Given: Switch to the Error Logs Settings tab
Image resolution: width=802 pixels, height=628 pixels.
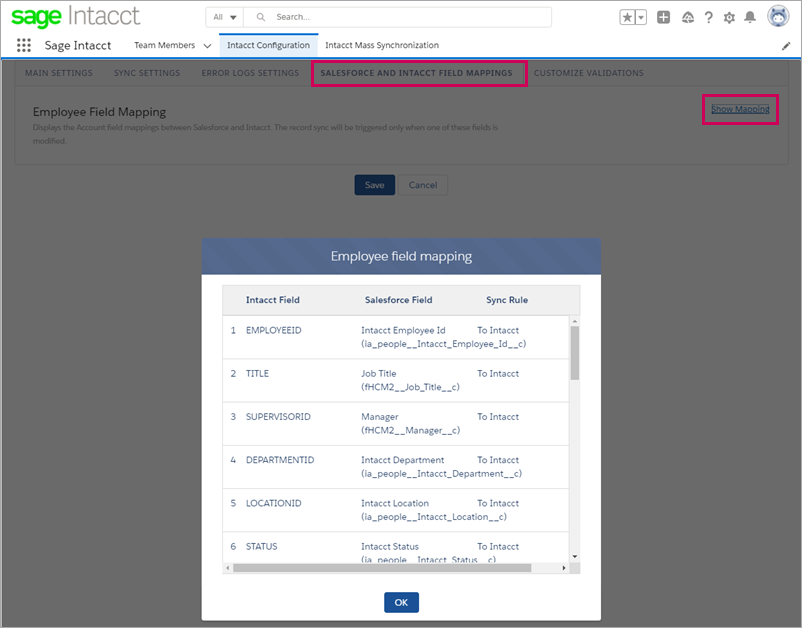Looking at the screenshot, I should tap(250, 73).
